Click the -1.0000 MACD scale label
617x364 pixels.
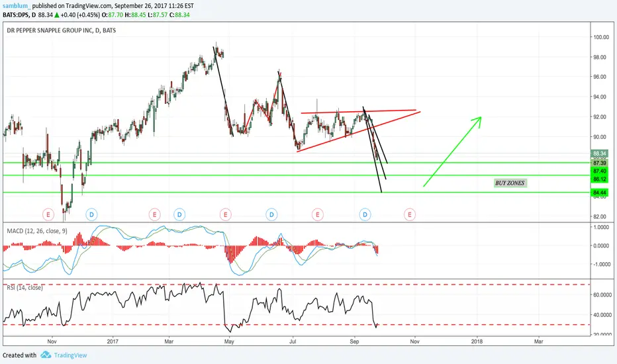point(600,264)
